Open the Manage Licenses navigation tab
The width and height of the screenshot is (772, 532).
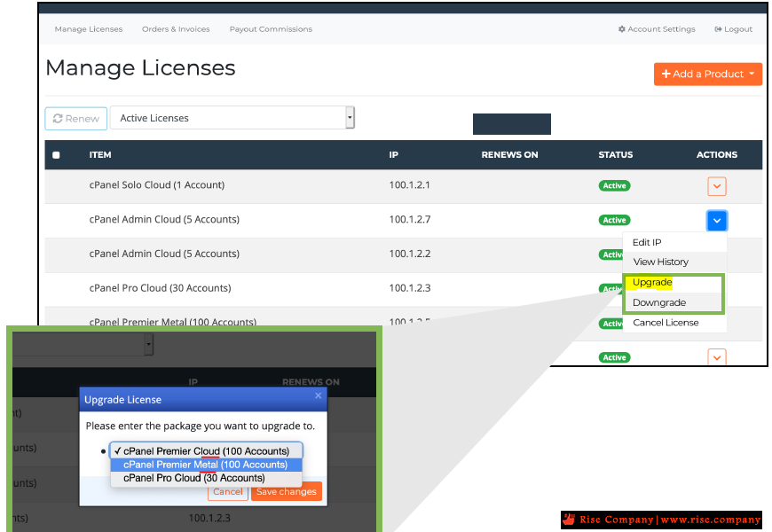tap(89, 29)
